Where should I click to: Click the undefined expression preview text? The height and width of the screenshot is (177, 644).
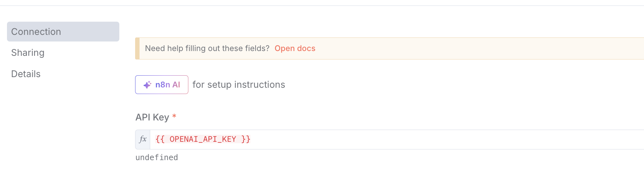(x=157, y=158)
